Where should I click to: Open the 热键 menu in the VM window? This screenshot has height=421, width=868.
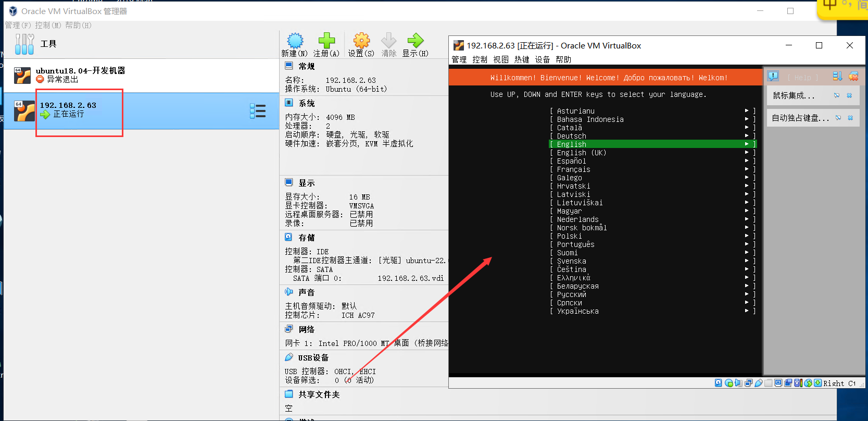[x=522, y=59]
